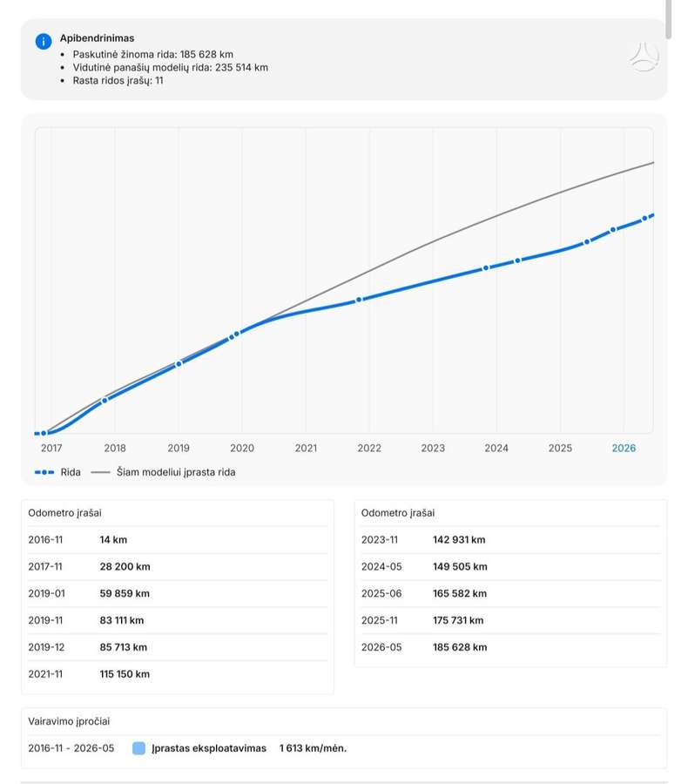
Task: Click the 2020 label on the x-axis
Action: pos(242,448)
